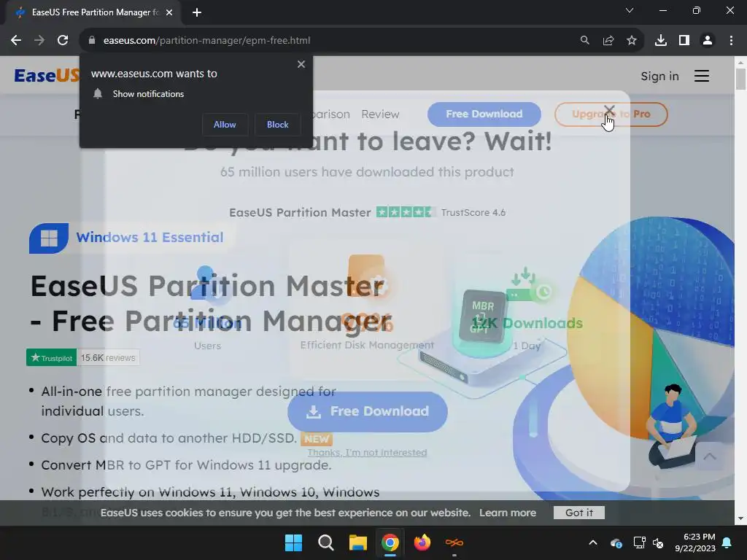Click 'Thanks, I'm not interested' link

point(368,452)
